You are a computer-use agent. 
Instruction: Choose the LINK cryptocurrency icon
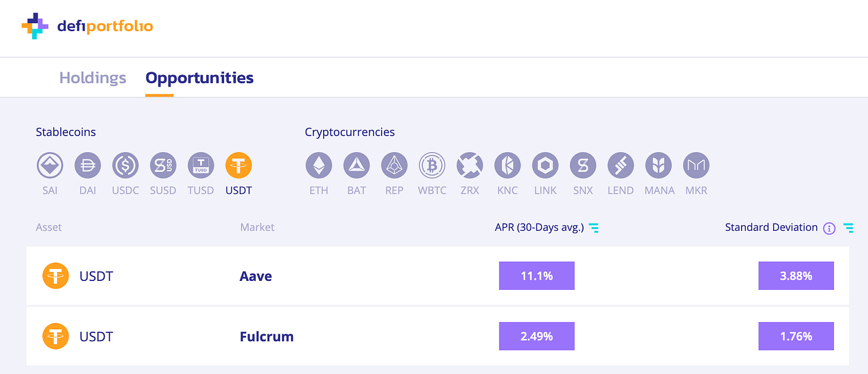545,165
